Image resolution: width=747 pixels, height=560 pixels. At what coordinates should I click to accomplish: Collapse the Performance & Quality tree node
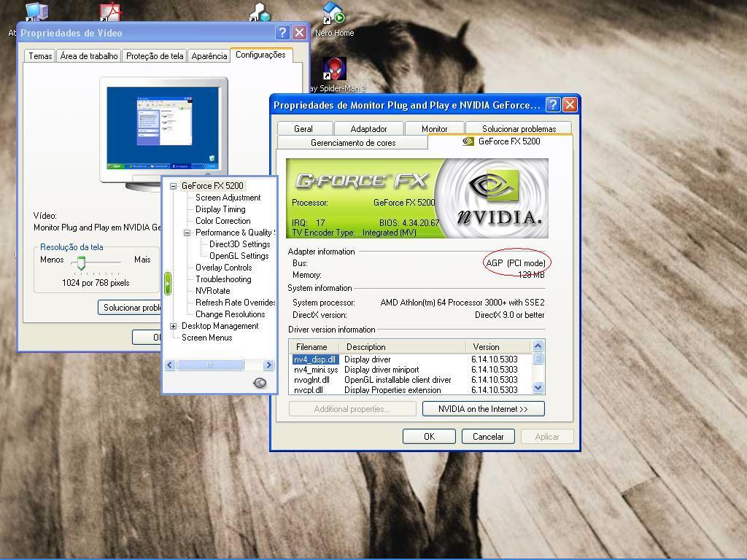[187, 233]
